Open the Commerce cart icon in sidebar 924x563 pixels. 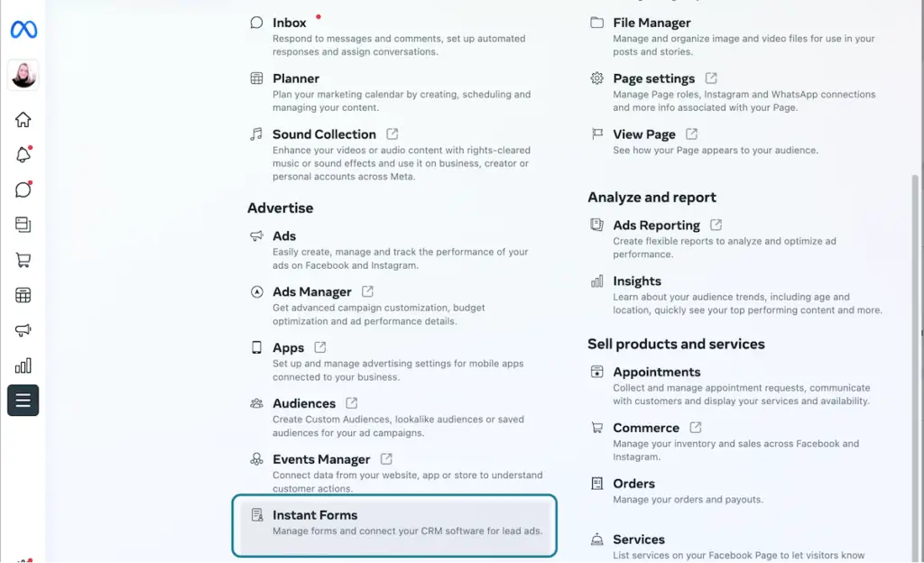tap(23, 259)
